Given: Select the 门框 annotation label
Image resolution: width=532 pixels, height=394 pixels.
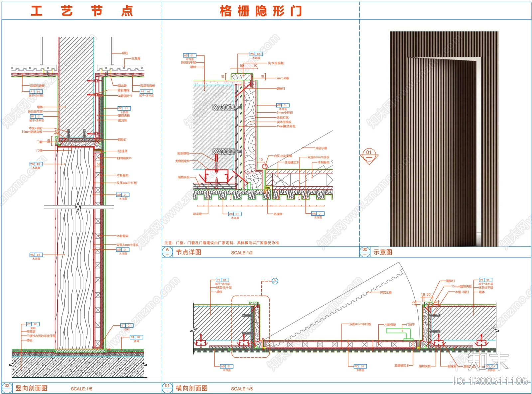Looking at the screenshot, I should [x=40, y=150].
